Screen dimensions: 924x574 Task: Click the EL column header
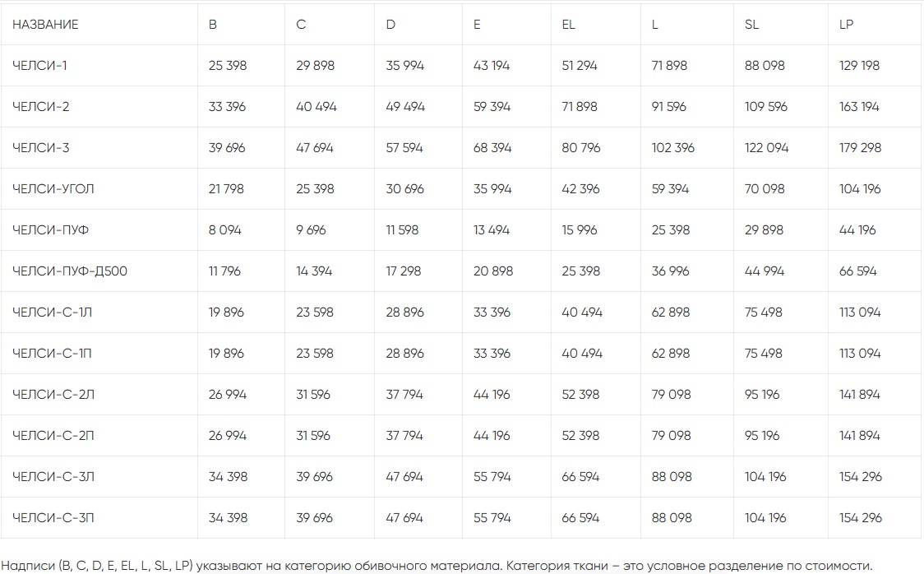[x=568, y=25]
